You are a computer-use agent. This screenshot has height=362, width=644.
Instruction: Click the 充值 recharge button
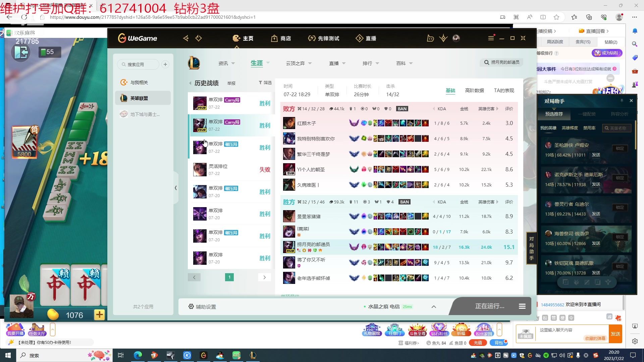pos(478,343)
